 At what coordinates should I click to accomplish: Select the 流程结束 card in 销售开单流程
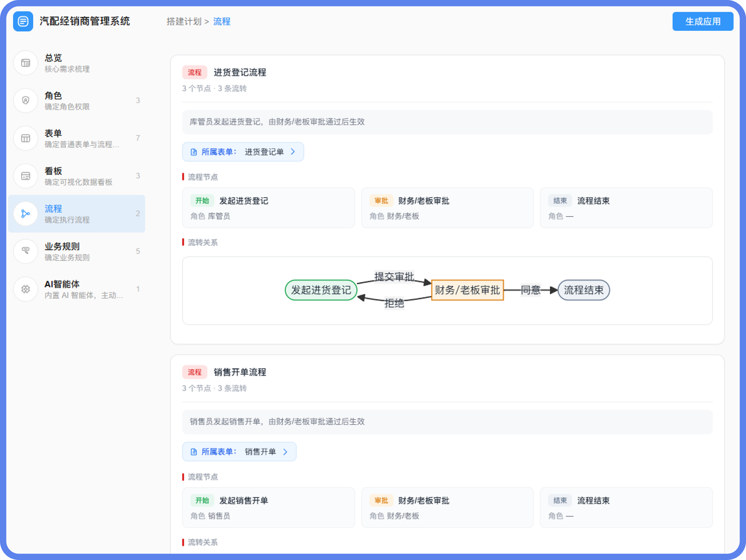[x=626, y=508]
